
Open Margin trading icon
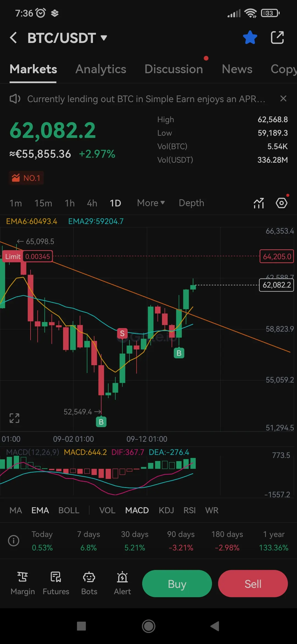[23, 583]
